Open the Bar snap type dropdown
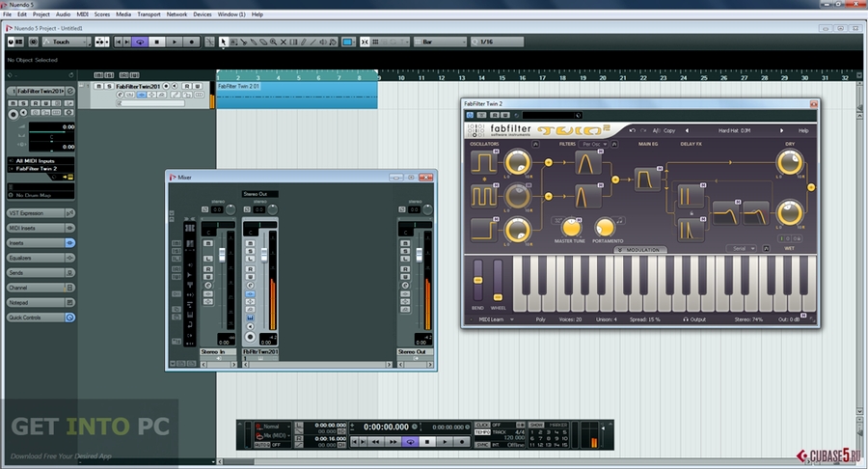Image resolution: width=868 pixels, height=469 pixels. click(x=440, y=41)
